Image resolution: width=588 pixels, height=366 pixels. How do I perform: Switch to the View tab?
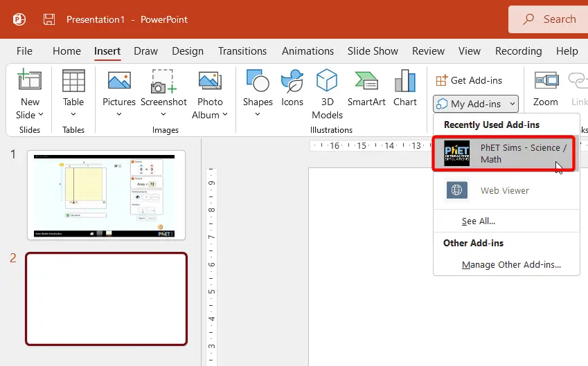469,51
